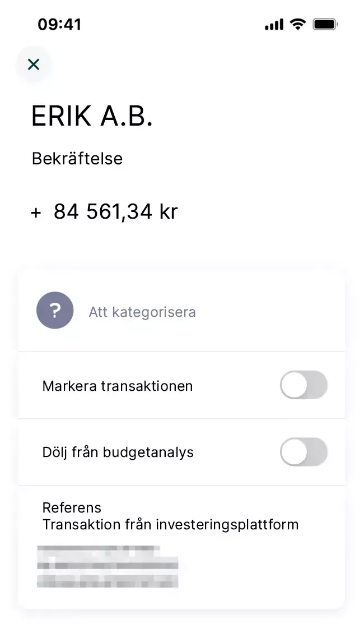Tap the 'Markera transaktionen' label
The image size is (364, 642).
(118, 386)
